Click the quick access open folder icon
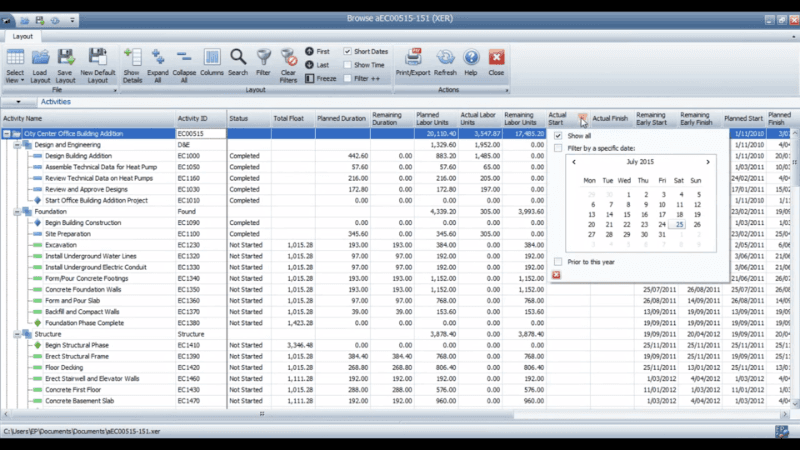800x450 pixels. 24,20
